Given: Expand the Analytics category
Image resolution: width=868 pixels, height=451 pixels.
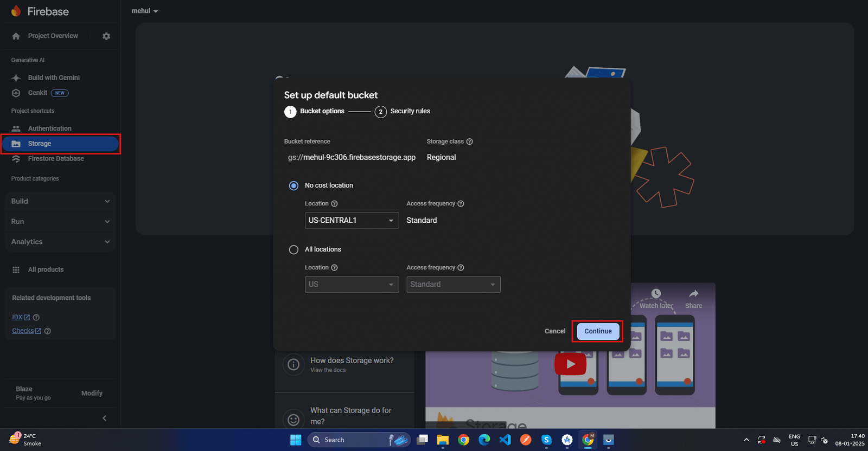Looking at the screenshot, I should (60, 242).
